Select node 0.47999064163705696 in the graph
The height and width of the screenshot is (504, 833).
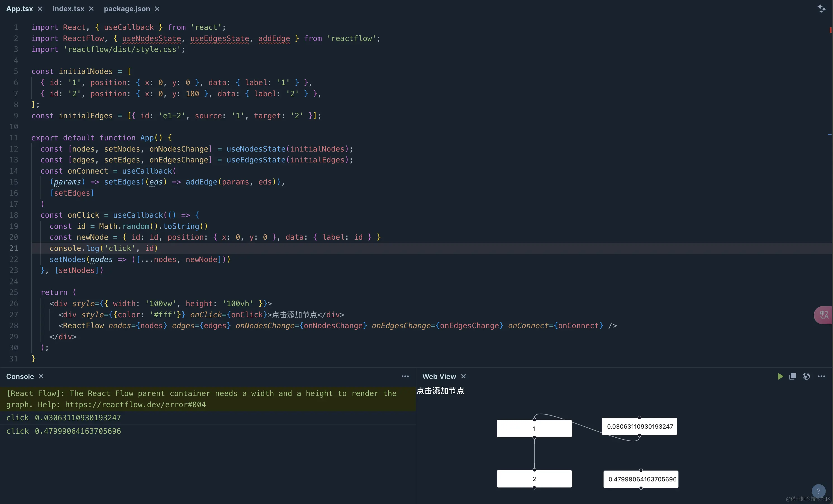(x=641, y=479)
